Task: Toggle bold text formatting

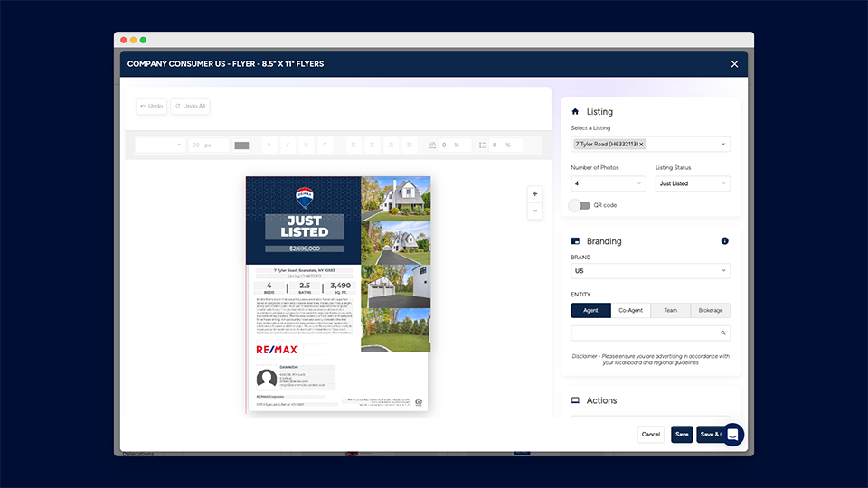Action: point(268,145)
